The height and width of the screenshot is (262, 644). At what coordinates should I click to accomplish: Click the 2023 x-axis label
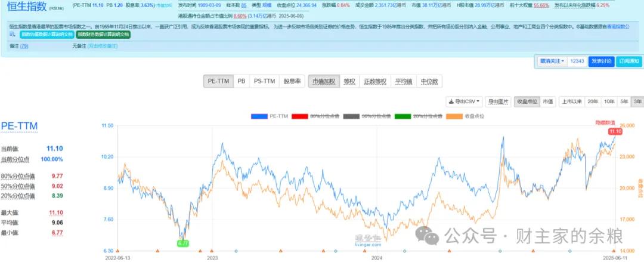point(212,258)
